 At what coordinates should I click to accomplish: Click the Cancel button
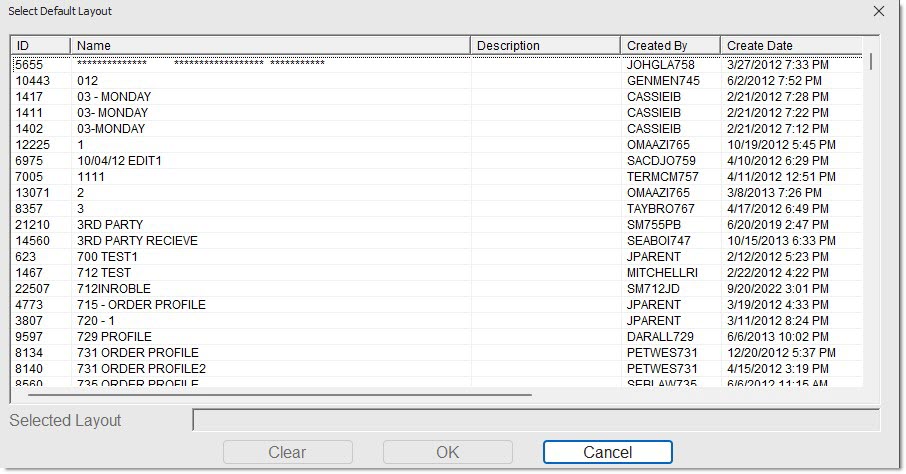point(607,452)
